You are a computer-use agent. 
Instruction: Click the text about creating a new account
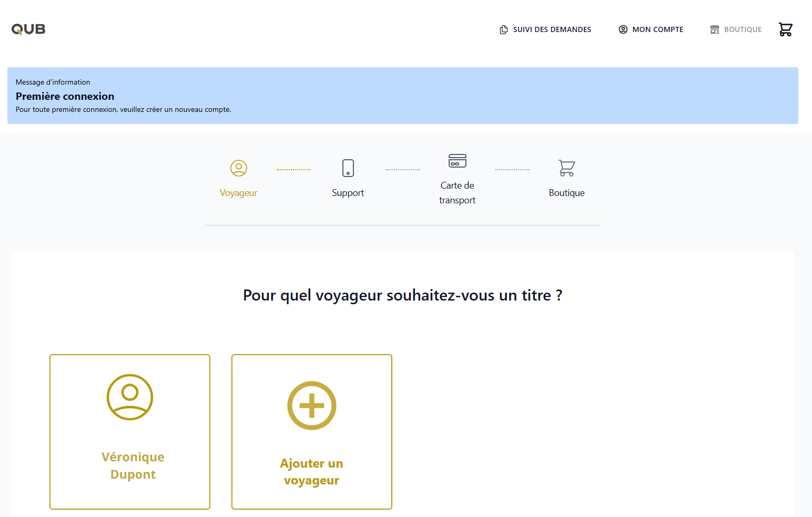124,109
